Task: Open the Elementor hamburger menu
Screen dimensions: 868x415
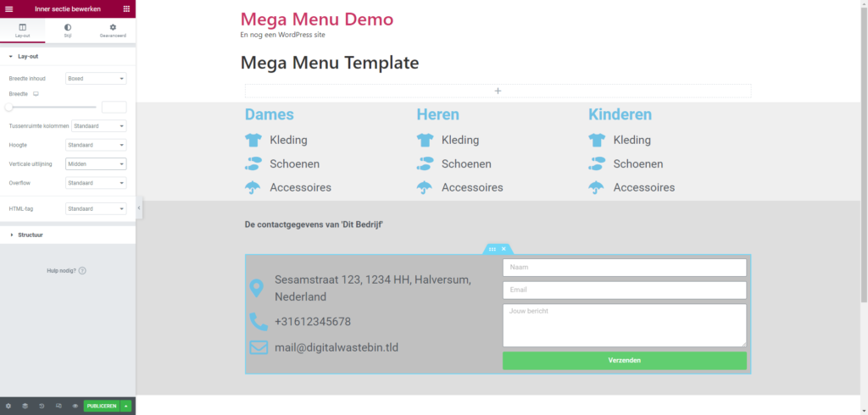Action: click(8, 8)
